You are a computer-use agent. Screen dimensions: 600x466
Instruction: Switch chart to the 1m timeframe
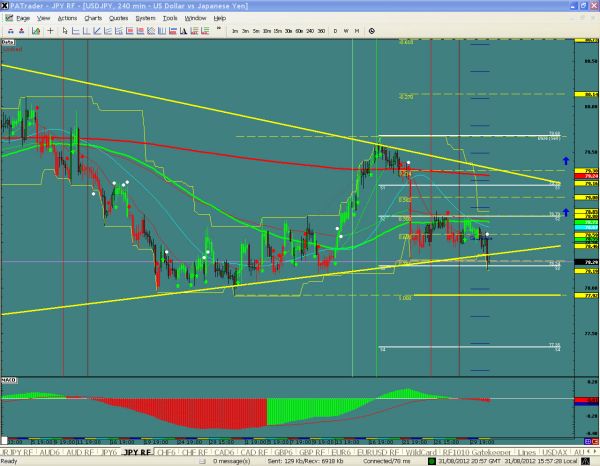(x=234, y=31)
